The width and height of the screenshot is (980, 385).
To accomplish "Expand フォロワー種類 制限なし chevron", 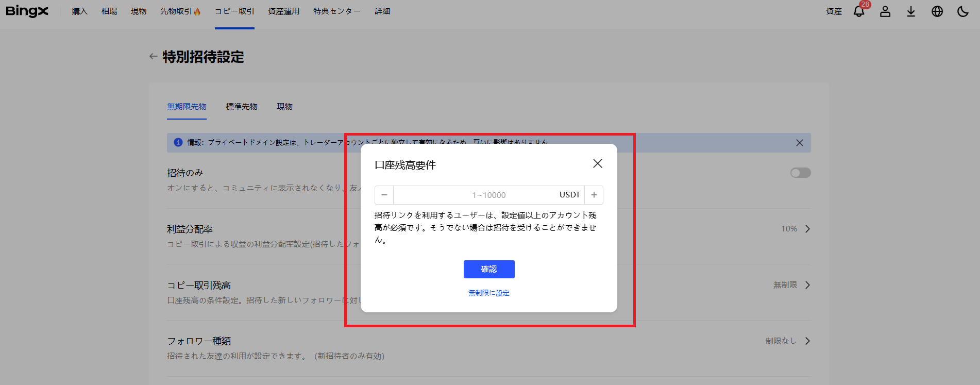I will [x=807, y=341].
